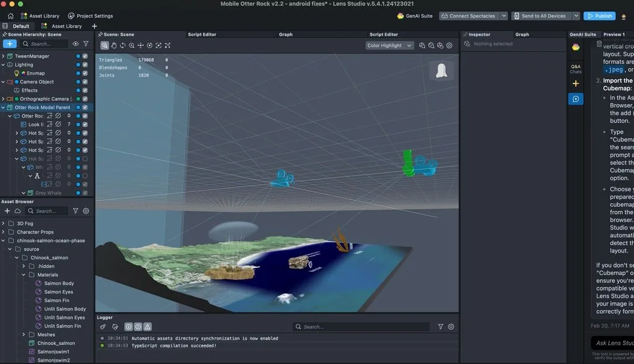
Task: Expand Character Props folder
Action: click(3, 232)
